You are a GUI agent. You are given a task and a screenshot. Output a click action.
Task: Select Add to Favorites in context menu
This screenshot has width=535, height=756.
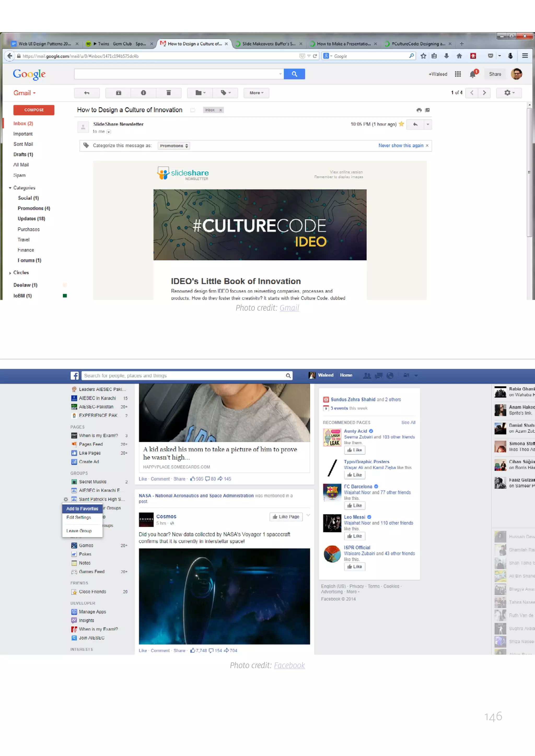82,508
